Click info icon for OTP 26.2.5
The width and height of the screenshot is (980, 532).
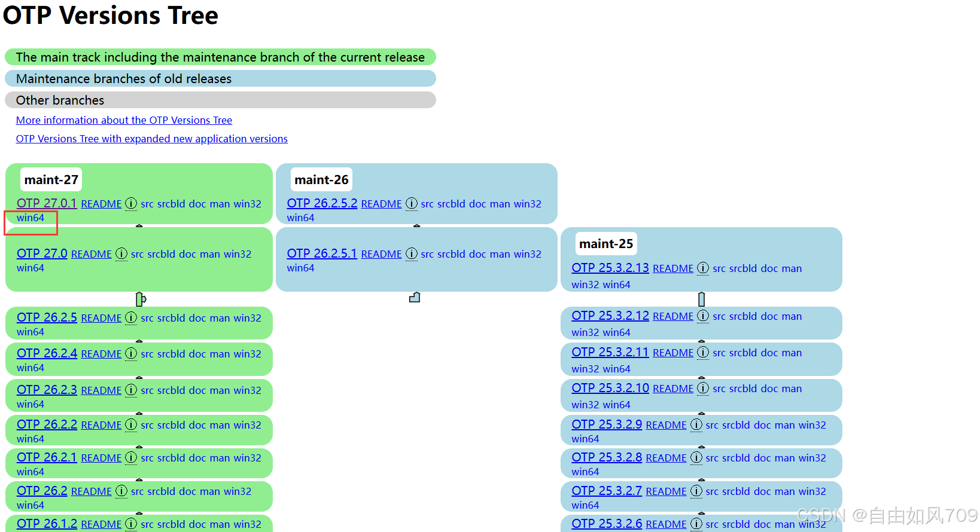pyautogui.click(x=131, y=318)
